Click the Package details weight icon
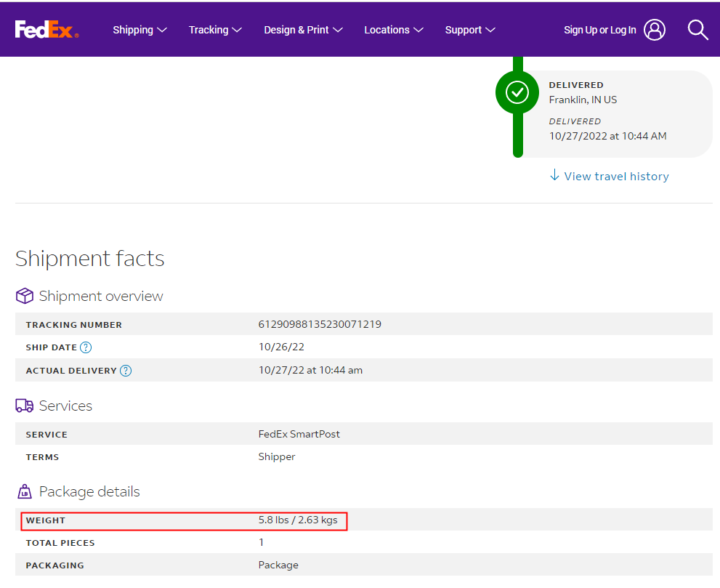 click(25, 492)
